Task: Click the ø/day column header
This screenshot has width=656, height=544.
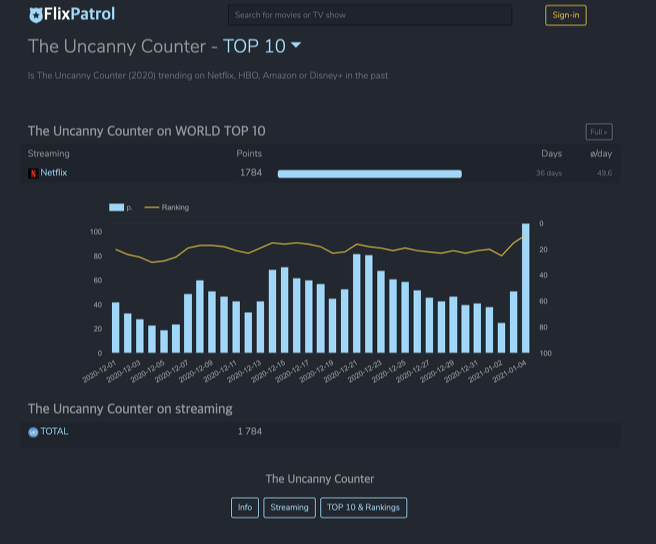Action: (601, 154)
